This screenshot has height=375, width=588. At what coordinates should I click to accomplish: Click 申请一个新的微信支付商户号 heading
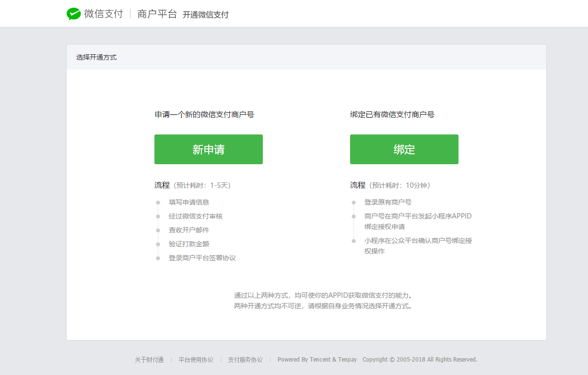coord(204,115)
